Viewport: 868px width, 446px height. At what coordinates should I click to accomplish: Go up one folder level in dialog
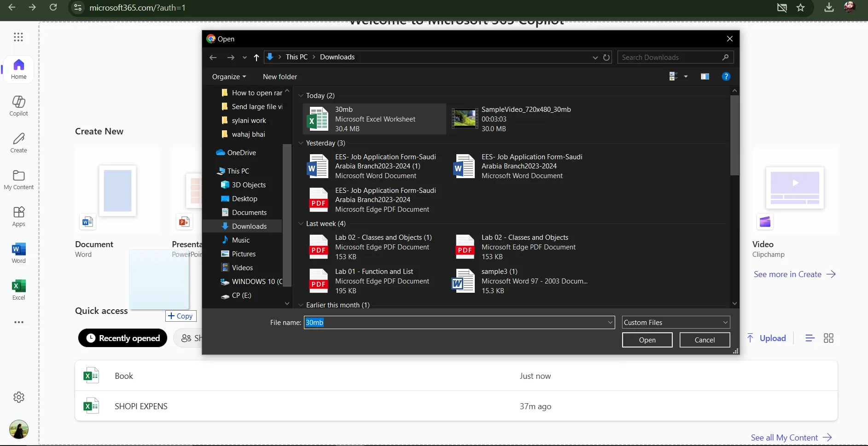pyautogui.click(x=256, y=58)
